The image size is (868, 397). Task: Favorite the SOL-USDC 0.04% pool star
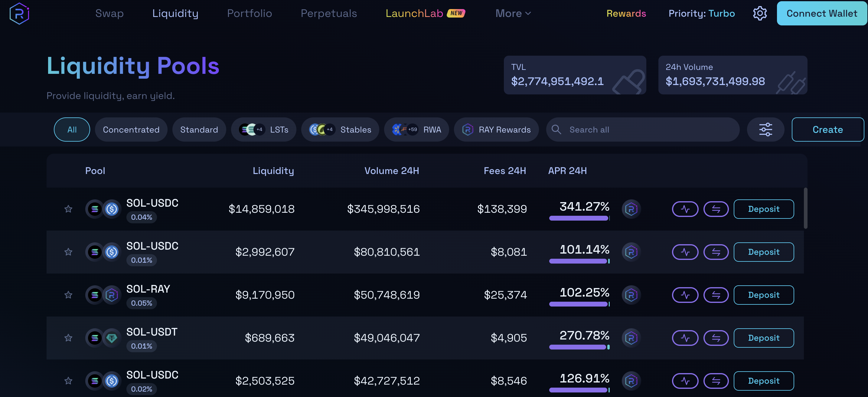[68, 209]
